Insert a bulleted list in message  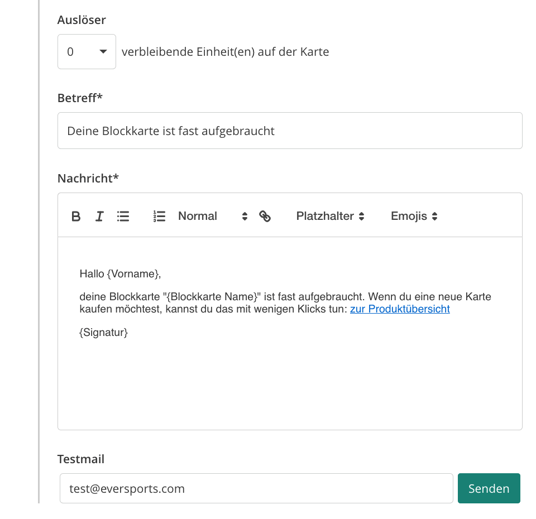tap(123, 216)
